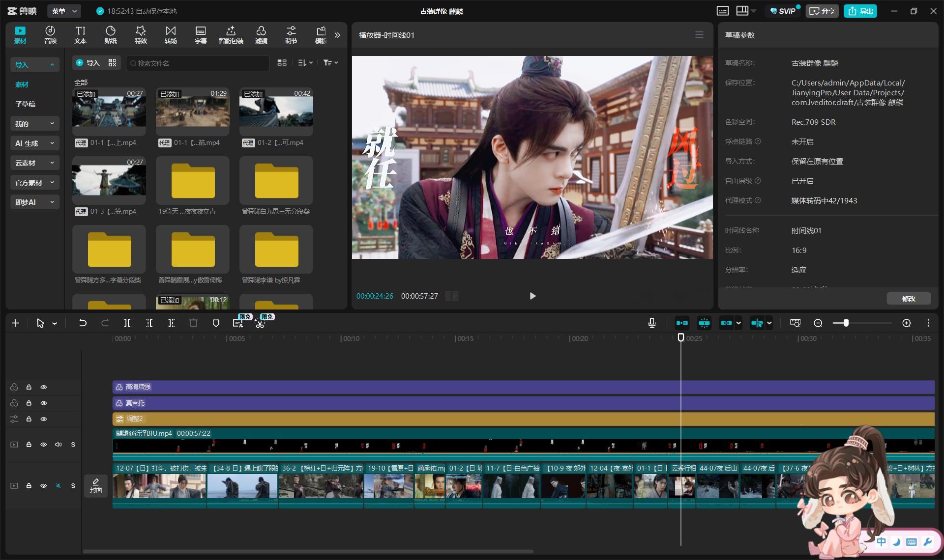Trim right of playhead with the right-cut icon
The image size is (944, 560).
[171, 323]
